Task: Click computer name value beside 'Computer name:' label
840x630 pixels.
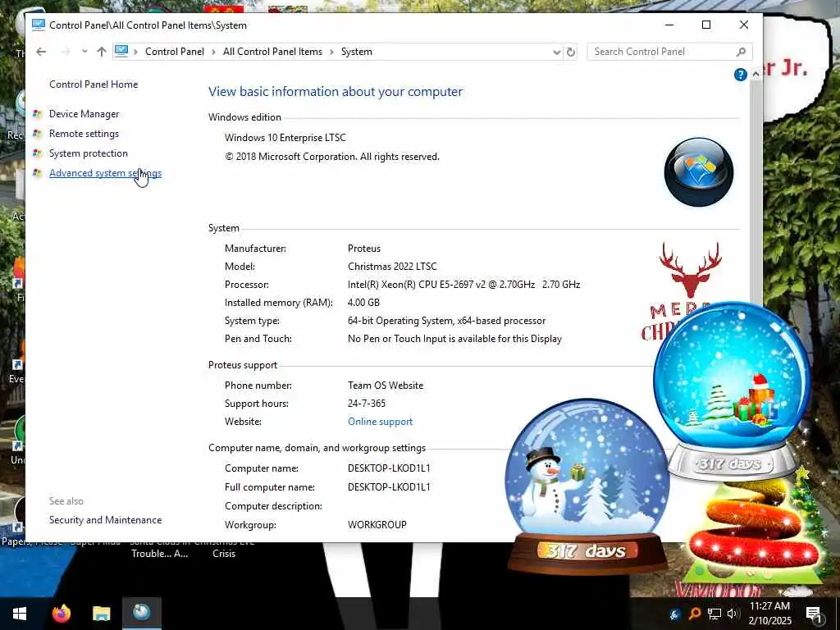Action: (389, 468)
